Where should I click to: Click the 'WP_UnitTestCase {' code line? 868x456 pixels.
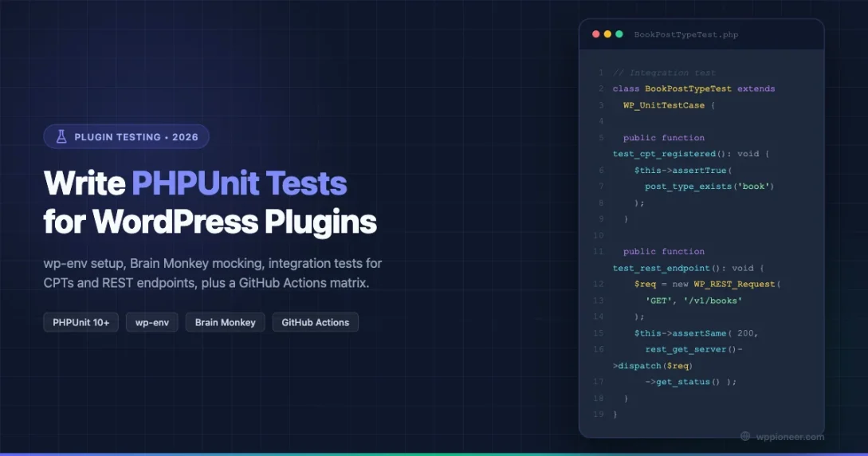(x=670, y=105)
